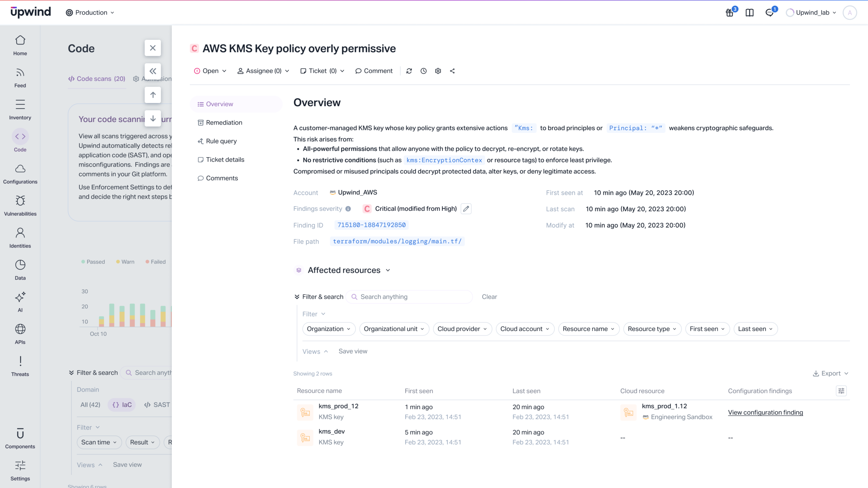Open the Rule query section
Image resolution: width=868 pixels, height=488 pixels.
(x=221, y=141)
